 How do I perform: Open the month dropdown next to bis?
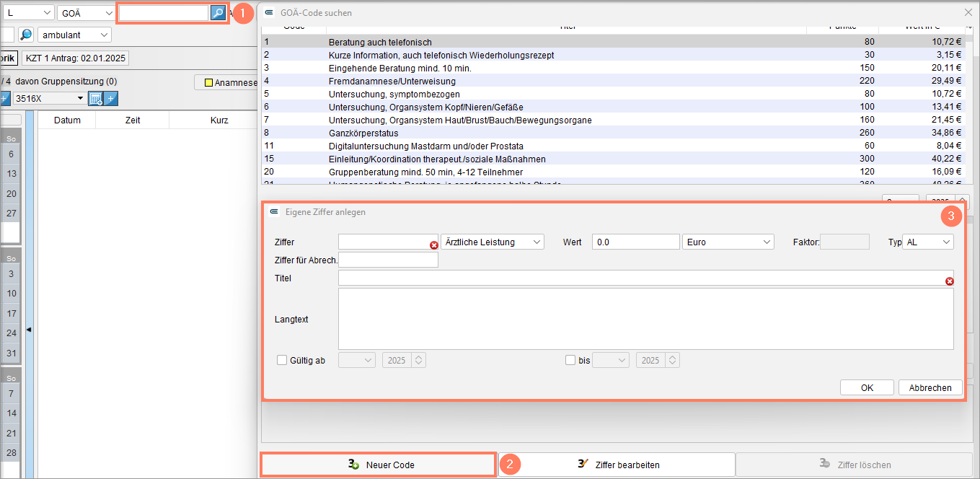tap(611, 360)
